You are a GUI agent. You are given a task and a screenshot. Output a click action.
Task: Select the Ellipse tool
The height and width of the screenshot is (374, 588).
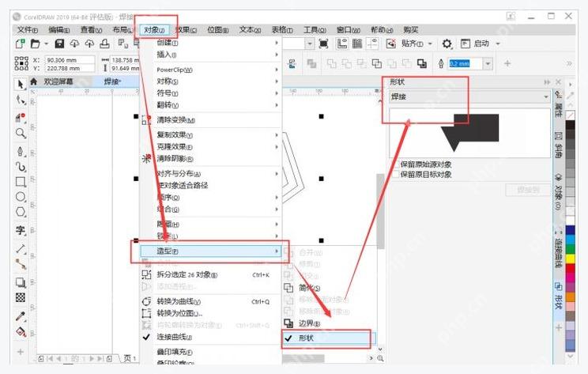click(21, 197)
